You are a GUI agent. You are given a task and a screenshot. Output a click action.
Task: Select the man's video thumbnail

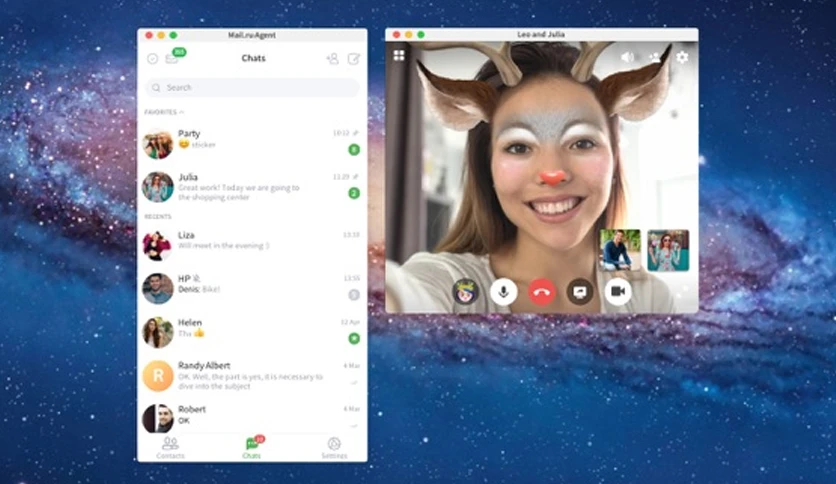pyautogui.click(x=620, y=250)
